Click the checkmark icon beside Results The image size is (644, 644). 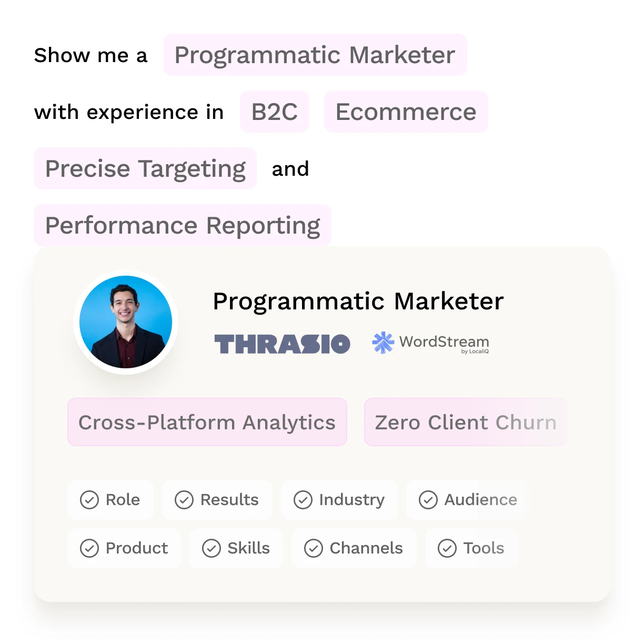pos(184,500)
